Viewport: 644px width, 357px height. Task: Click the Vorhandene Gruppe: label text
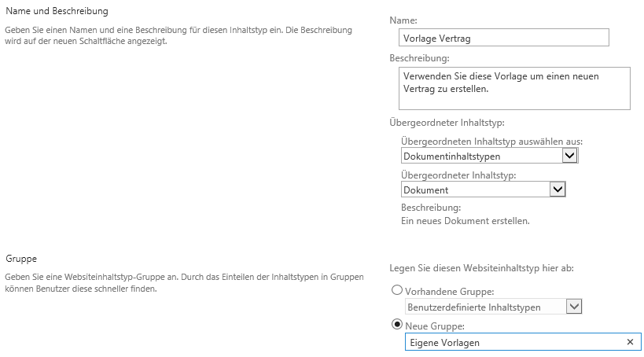(444, 291)
